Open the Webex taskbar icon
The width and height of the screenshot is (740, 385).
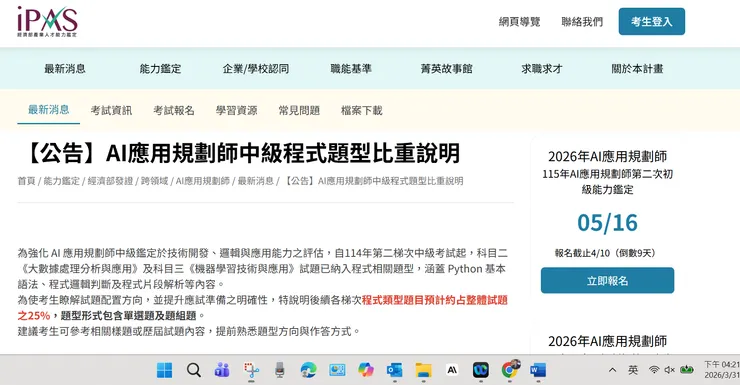tap(481, 370)
